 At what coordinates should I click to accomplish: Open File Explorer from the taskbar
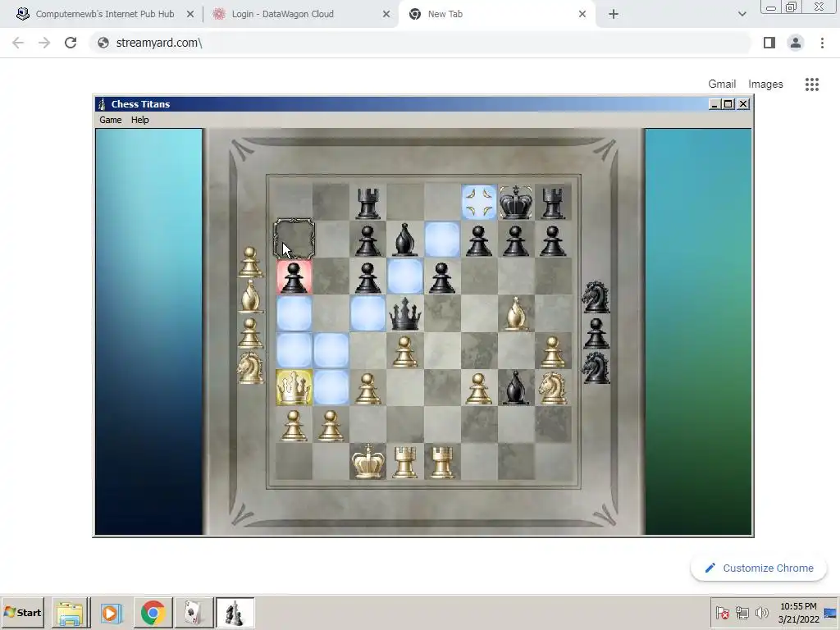pyautogui.click(x=71, y=612)
